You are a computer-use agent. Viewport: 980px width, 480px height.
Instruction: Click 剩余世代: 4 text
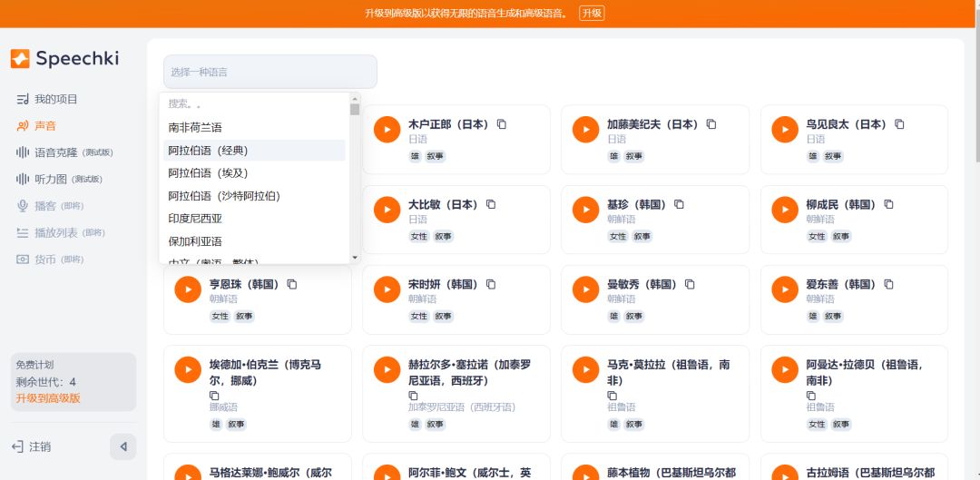[x=45, y=382]
